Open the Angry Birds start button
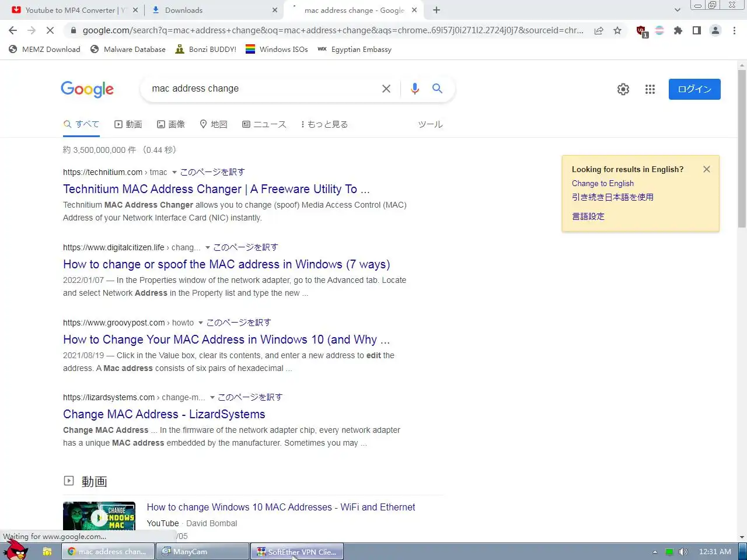Image resolution: width=747 pixels, height=560 pixels. (x=16, y=549)
